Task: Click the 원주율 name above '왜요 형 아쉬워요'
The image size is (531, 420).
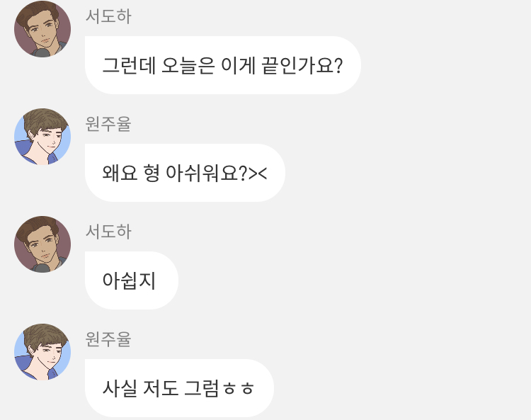Action: (x=108, y=124)
